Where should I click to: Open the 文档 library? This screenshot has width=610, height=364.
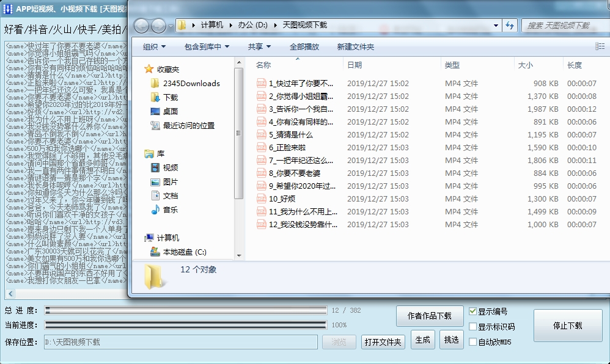tap(164, 195)
